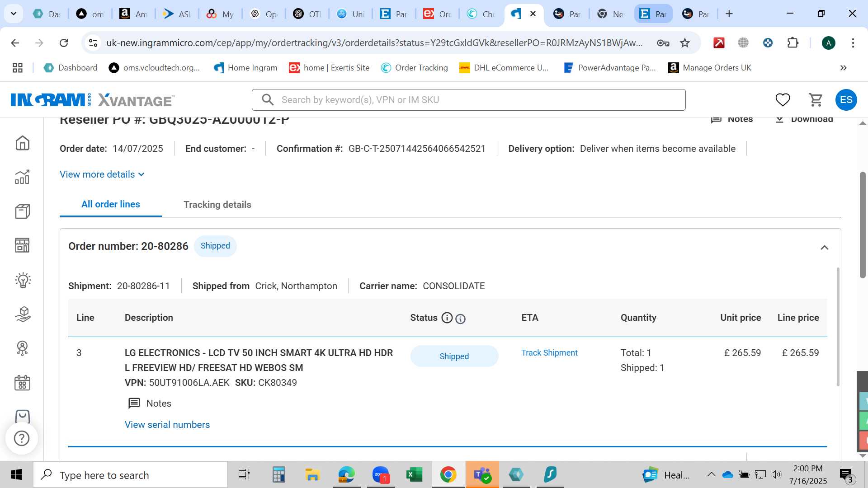Bookmark this page with the star icon
The height and width of the screenshot is (488, 868).
pyautogui.click(x=685, y=43)
